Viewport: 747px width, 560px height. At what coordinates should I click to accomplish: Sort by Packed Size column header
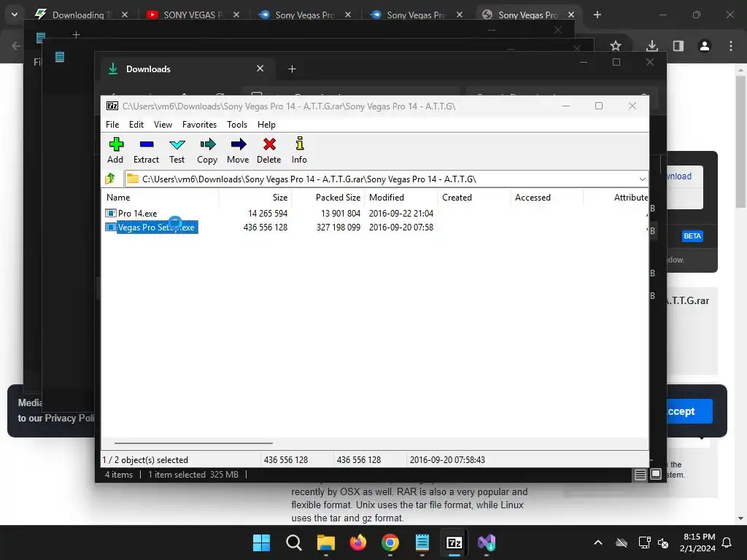click(x=338, y=197)
